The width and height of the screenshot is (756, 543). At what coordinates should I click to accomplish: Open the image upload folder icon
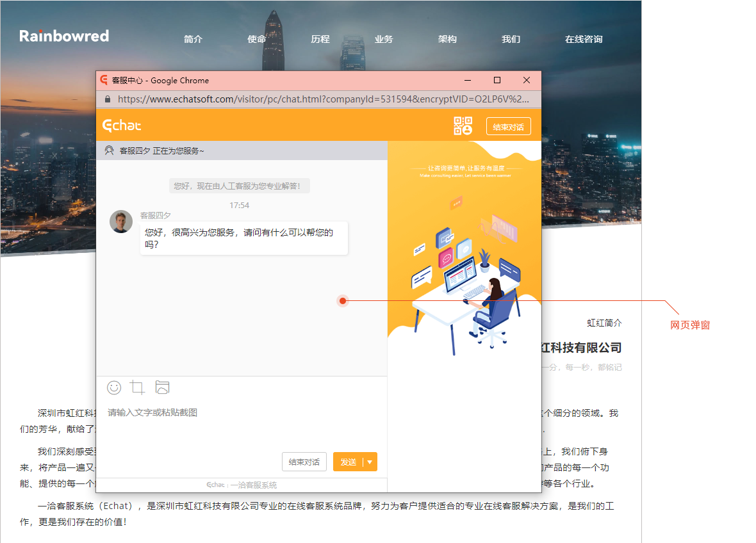click(163, 387)
